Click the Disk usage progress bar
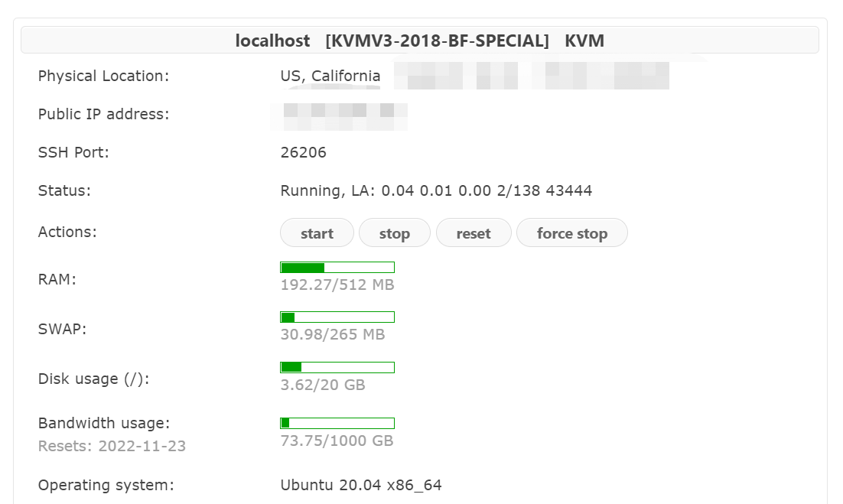Screen dimensions: 843x504 coord(337,367)
